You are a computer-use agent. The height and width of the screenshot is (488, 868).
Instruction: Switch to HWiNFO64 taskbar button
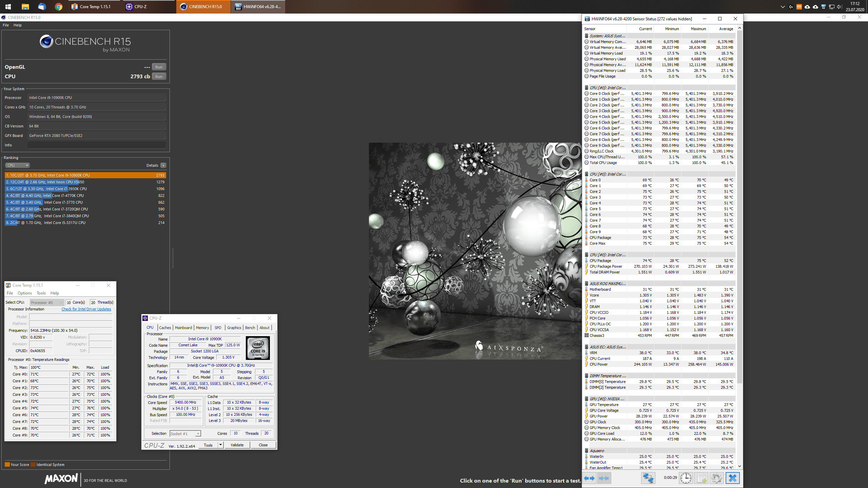[x=258, y=6]
